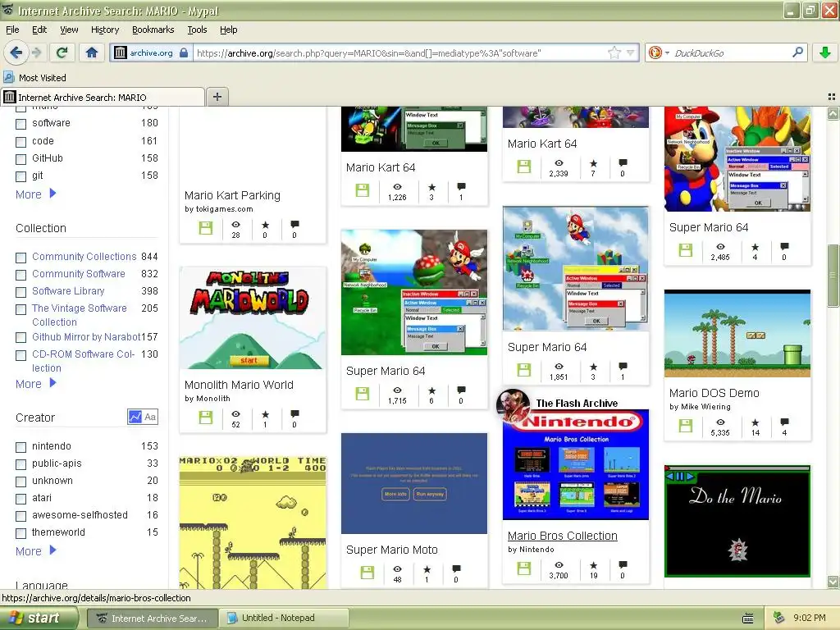Image resolution: width=840 pixels, height=630 pixels.
Task: Go forward with the forward arrow
Action: tap(36, 52)
